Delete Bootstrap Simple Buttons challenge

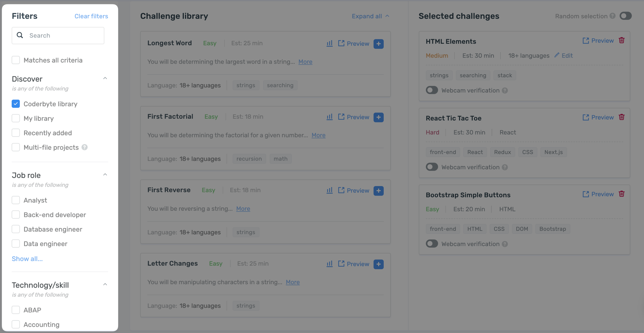pos(622,194)
